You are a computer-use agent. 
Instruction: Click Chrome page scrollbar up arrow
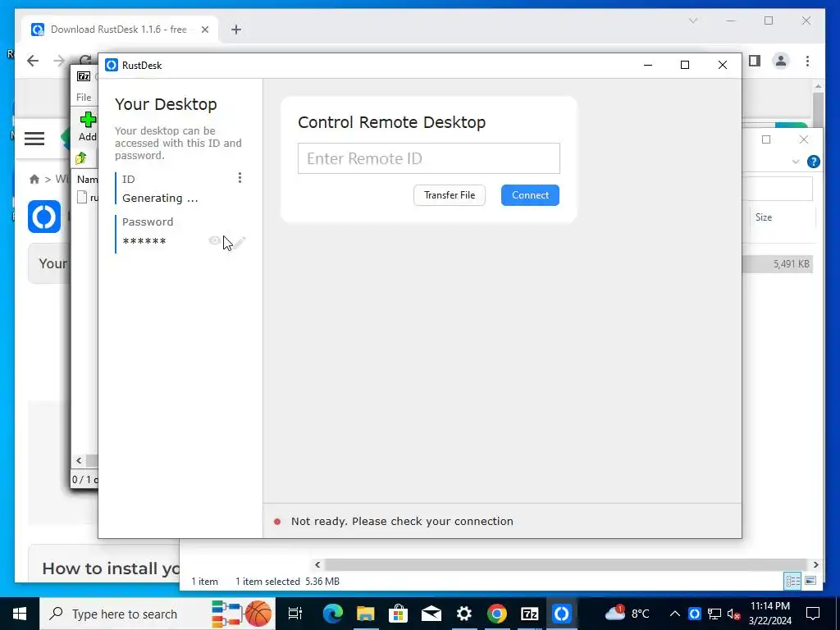[x=818, y=85]
